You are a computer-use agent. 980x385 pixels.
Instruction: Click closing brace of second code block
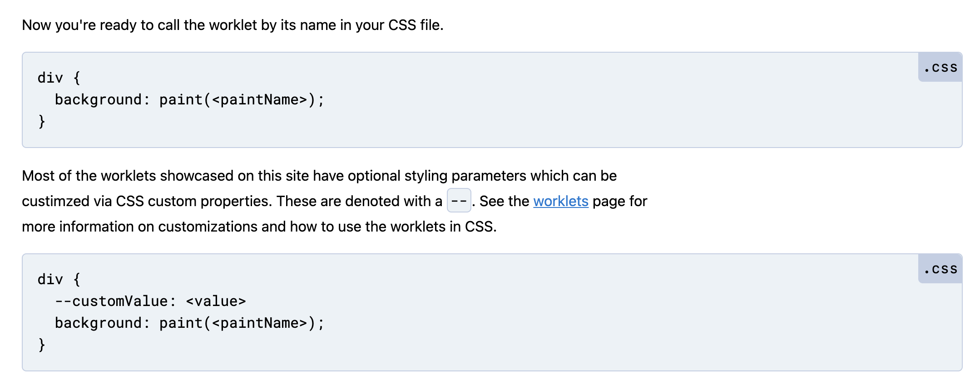(42, 345)
